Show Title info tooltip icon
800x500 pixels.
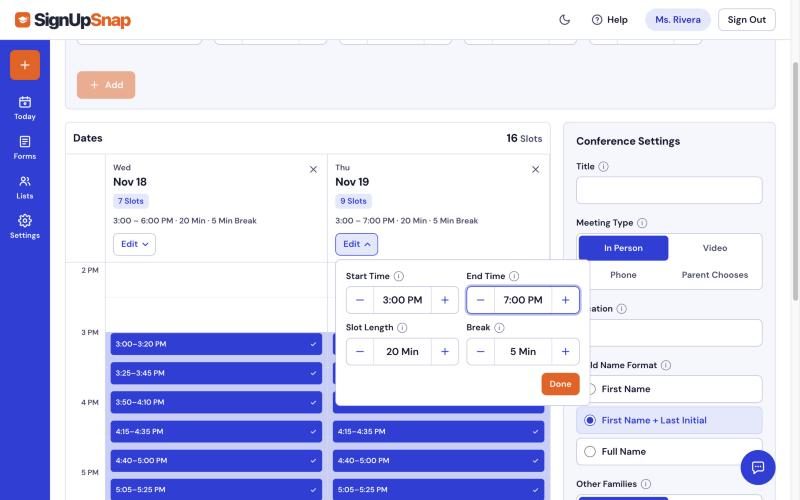(x=603, y=166)
